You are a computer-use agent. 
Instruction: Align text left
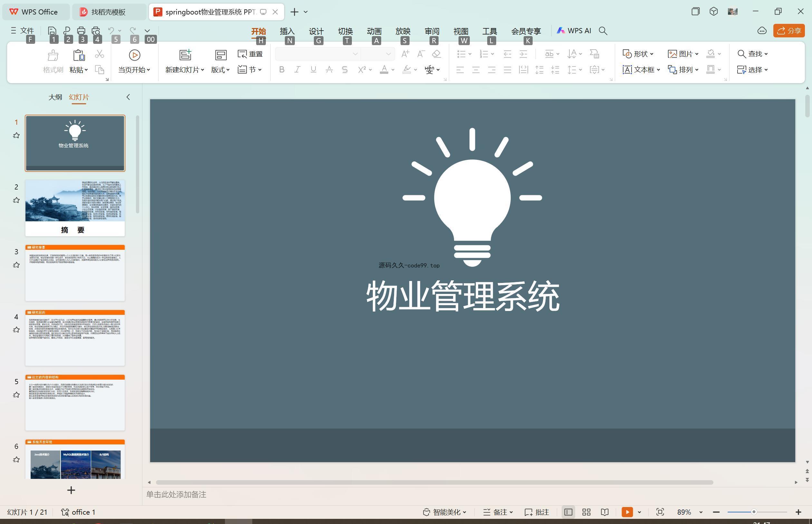[460, 70]
